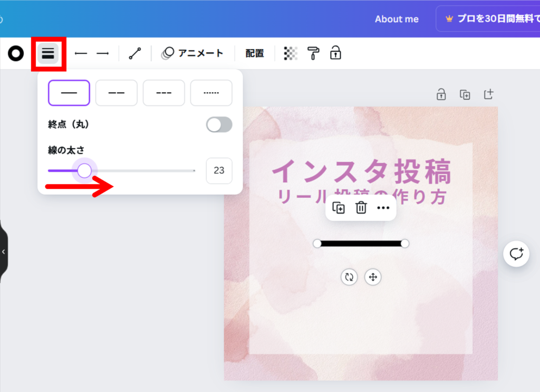Viewport: 540px width, 392px height.
Task: Open the line style menu button
Action: click(x=48, y=53)
